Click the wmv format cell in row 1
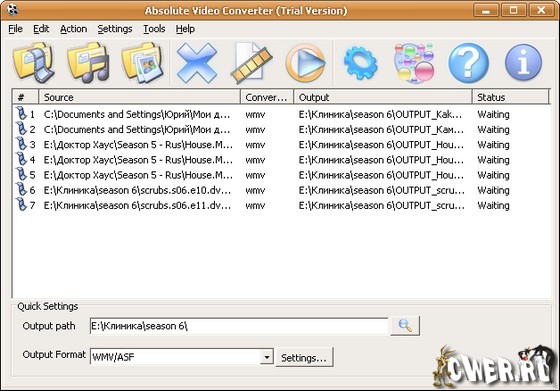The image size is (560, 391). pos(255,115)
